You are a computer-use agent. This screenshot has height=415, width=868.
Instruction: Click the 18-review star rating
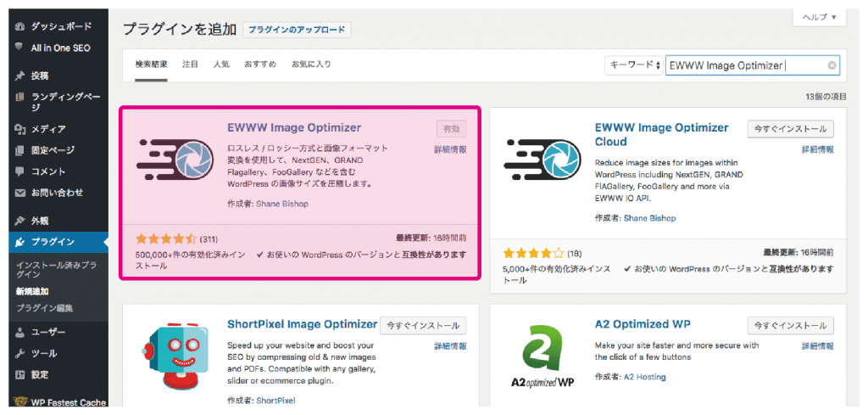click(x=533, y=254)
